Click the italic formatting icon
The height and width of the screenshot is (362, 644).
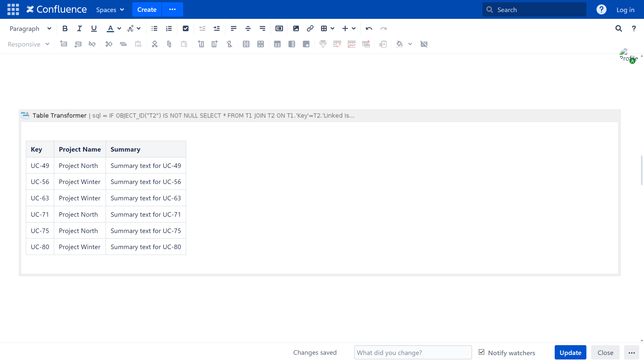(79, 28)
